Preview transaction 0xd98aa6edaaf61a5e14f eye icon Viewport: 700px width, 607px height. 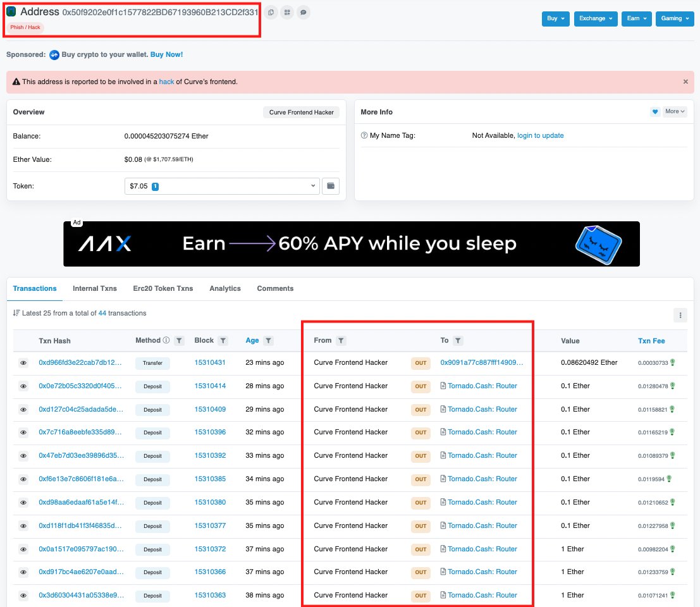(x=23, y=503)
